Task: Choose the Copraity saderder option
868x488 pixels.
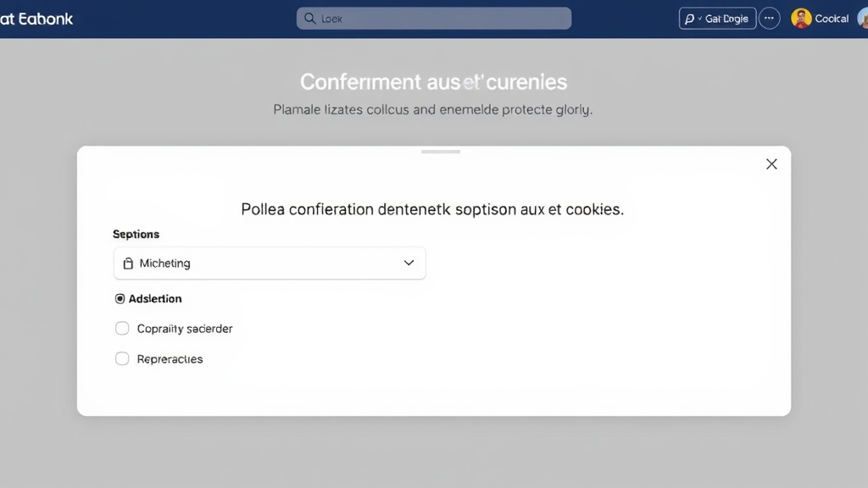Action: click(122, 328)
